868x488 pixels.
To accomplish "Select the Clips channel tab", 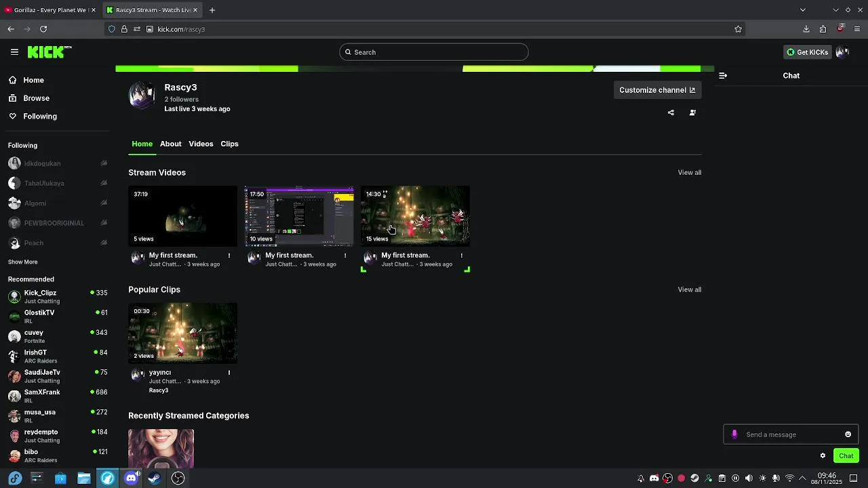I will pyautogui.click(x=229, y=144).
